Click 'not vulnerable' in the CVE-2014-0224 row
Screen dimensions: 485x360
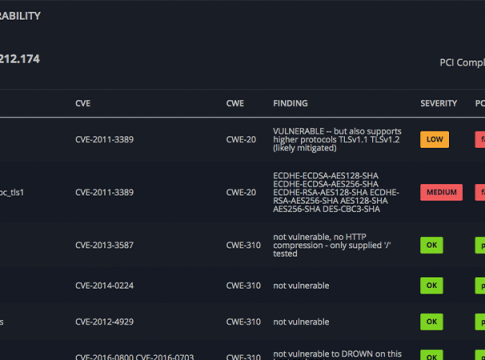[x=301, y=286]
